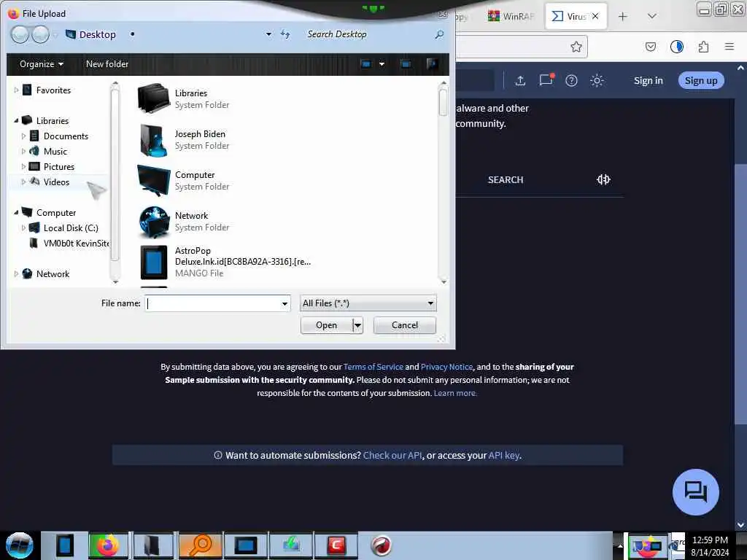
Task: Click the file list vertical scrollbar
Action: 444,182
